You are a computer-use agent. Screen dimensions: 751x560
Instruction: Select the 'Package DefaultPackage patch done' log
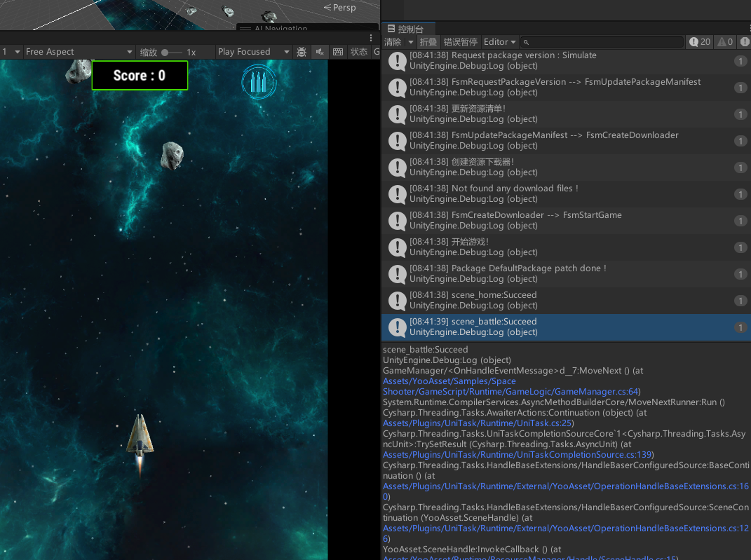(566, 274)
